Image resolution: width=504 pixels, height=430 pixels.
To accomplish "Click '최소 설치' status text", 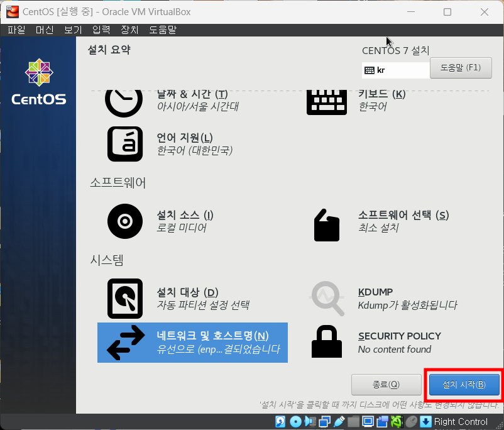I will tap(378, 228).
